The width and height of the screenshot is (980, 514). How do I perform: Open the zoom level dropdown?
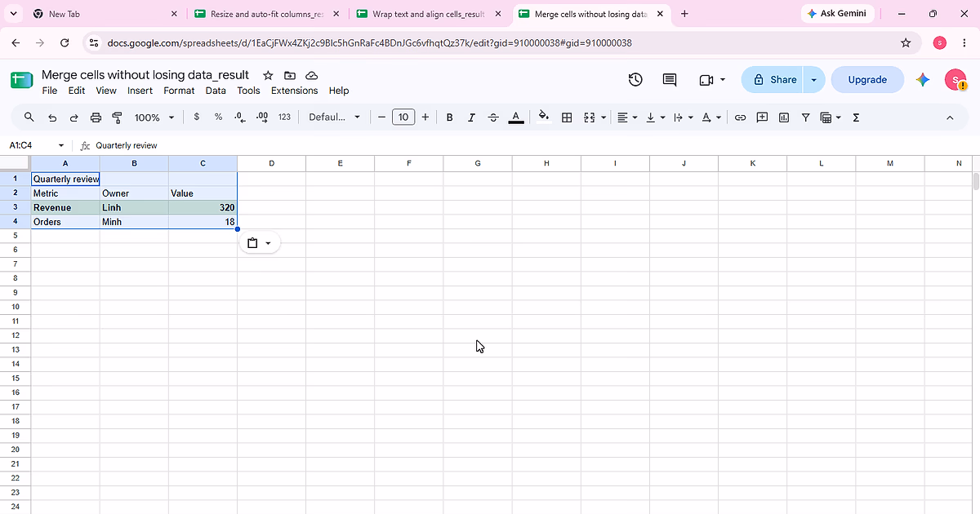[x=154, y=117]
